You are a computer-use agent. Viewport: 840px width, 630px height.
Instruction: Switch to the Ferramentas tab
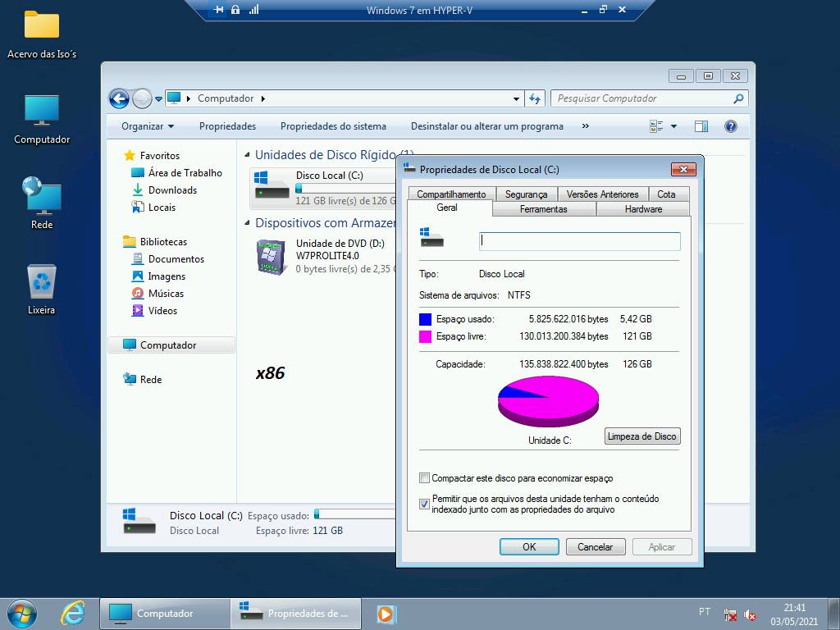[543, 209]
